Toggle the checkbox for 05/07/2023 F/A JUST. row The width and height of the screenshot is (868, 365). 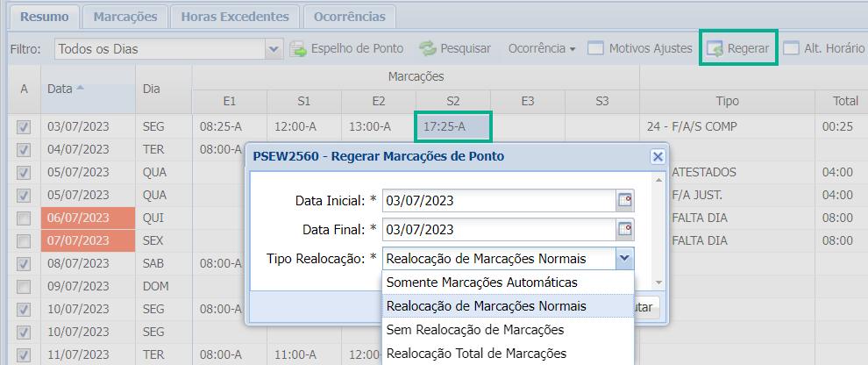click(x=24, y=196)
